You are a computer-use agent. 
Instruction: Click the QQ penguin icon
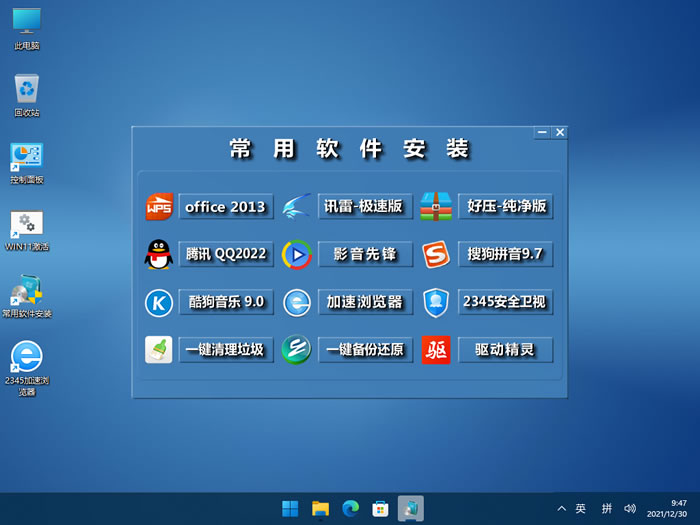tap(158, 254)
